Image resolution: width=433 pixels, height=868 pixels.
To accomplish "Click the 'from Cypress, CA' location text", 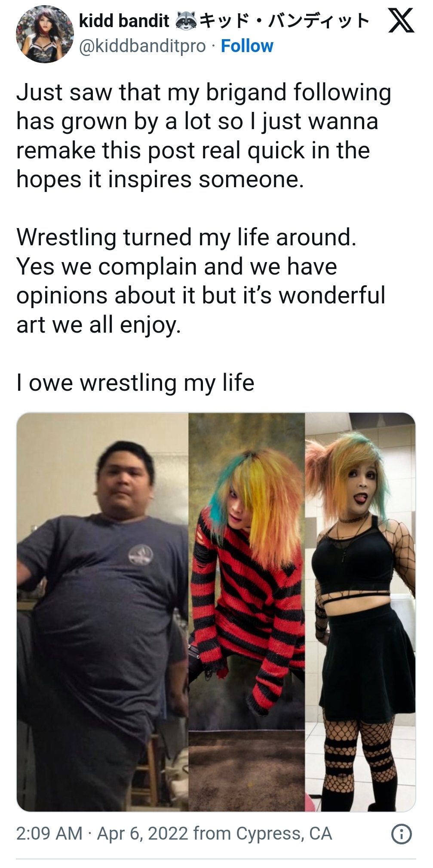I will coord(262,834).
